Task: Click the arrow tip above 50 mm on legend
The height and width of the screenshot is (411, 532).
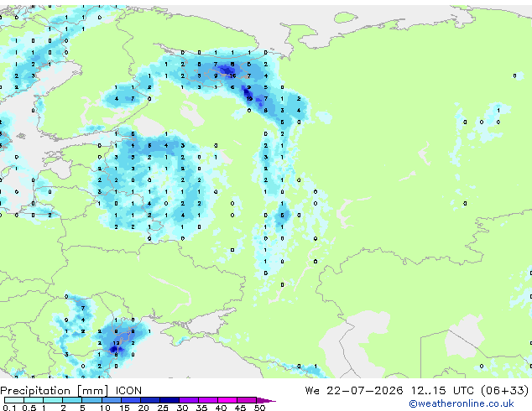Action: [266, 400]
